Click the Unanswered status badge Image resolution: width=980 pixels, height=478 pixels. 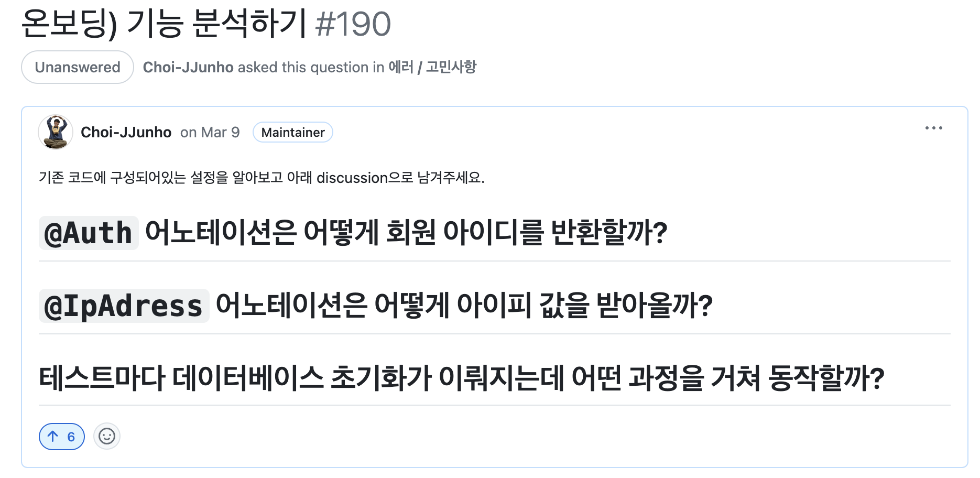point(78,68)
